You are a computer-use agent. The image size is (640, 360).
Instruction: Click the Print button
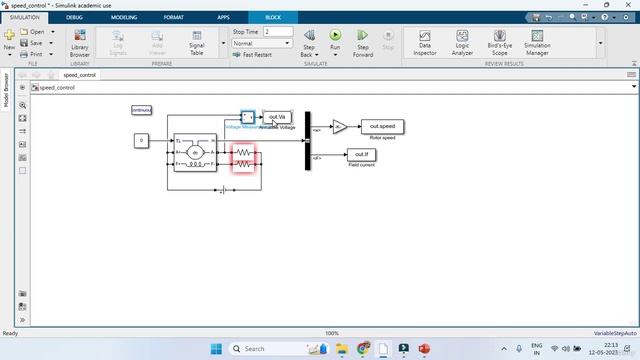32,54
